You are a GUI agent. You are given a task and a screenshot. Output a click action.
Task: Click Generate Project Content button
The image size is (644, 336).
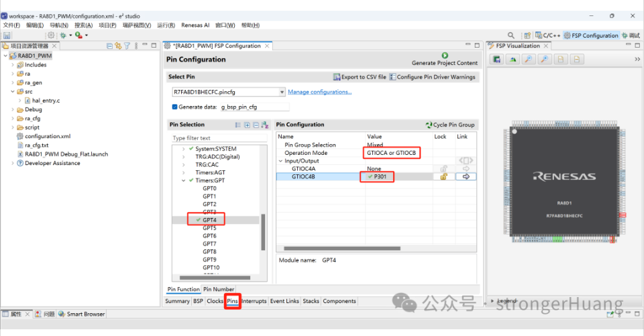[x=445, y=59]
